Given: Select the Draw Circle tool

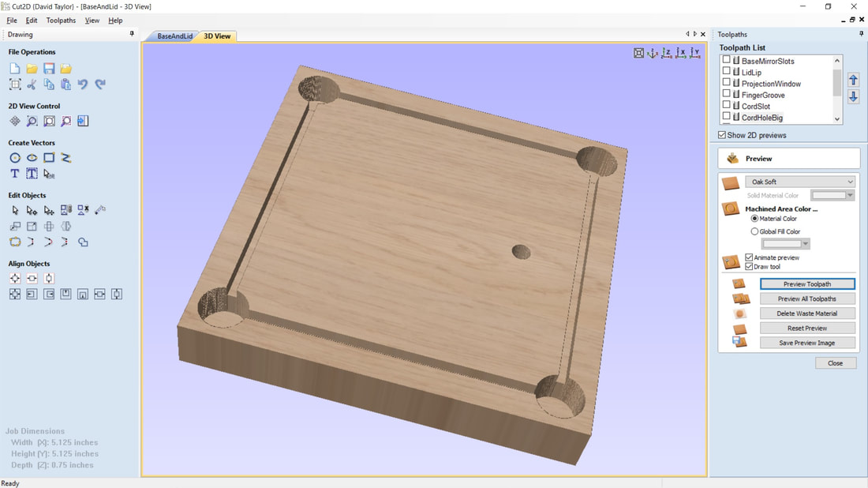Looking at the screenshot, I should coord(15,158).
